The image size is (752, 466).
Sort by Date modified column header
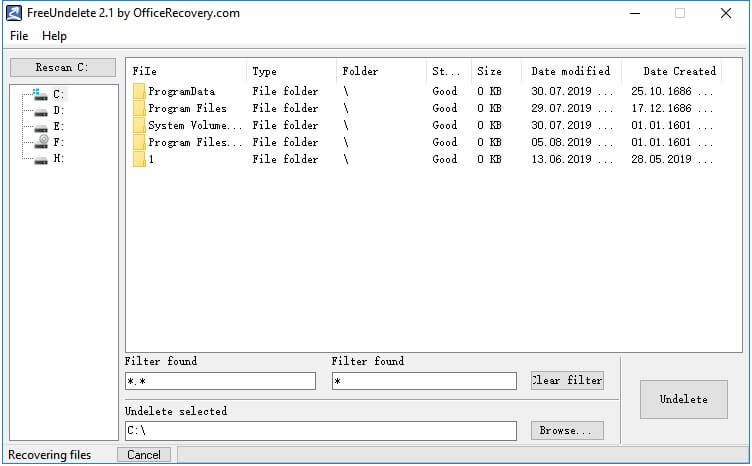tap(571, 71)
